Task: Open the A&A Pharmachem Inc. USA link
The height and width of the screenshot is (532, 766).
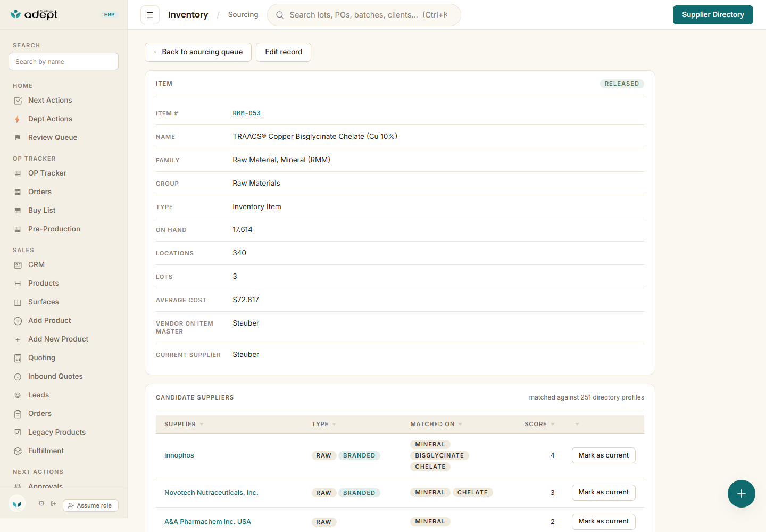Action: coord(207,522)
